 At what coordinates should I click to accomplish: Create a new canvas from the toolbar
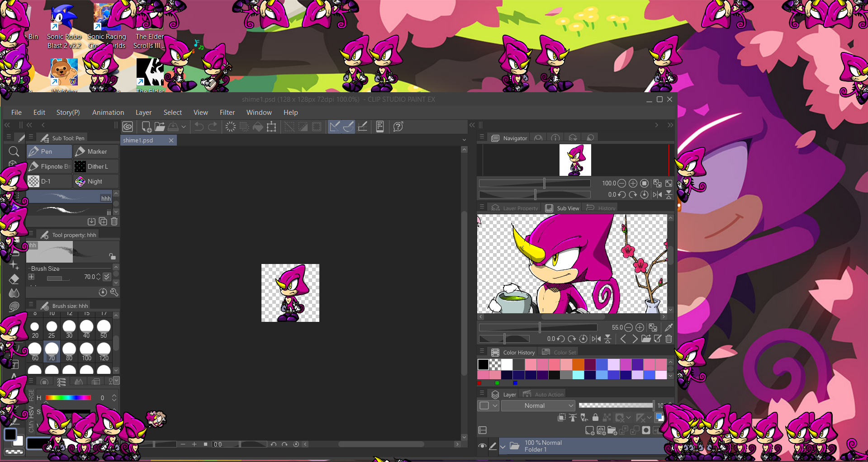pyautogui.click(x=146, y=127)
